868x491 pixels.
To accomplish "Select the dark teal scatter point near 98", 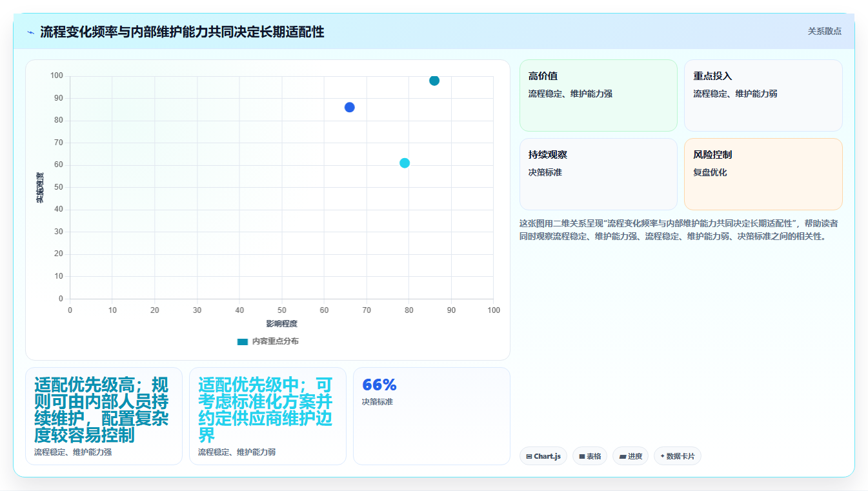I will (434, 81).
